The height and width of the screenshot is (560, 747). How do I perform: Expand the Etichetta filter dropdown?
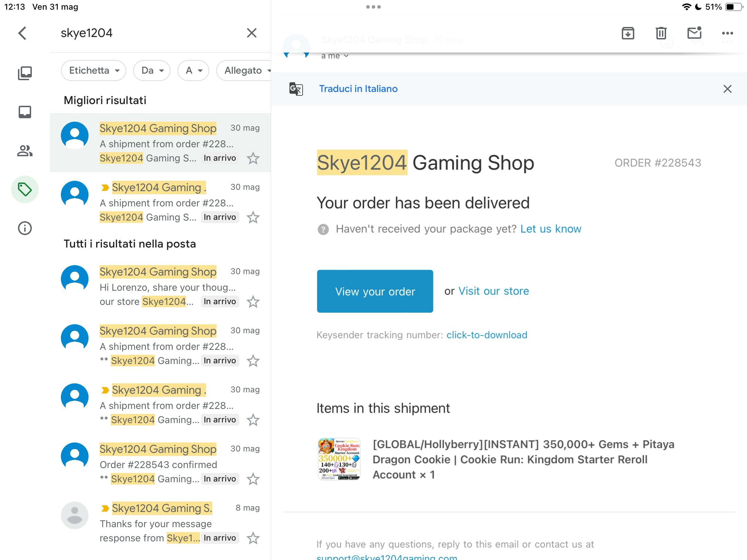point(93,71)
